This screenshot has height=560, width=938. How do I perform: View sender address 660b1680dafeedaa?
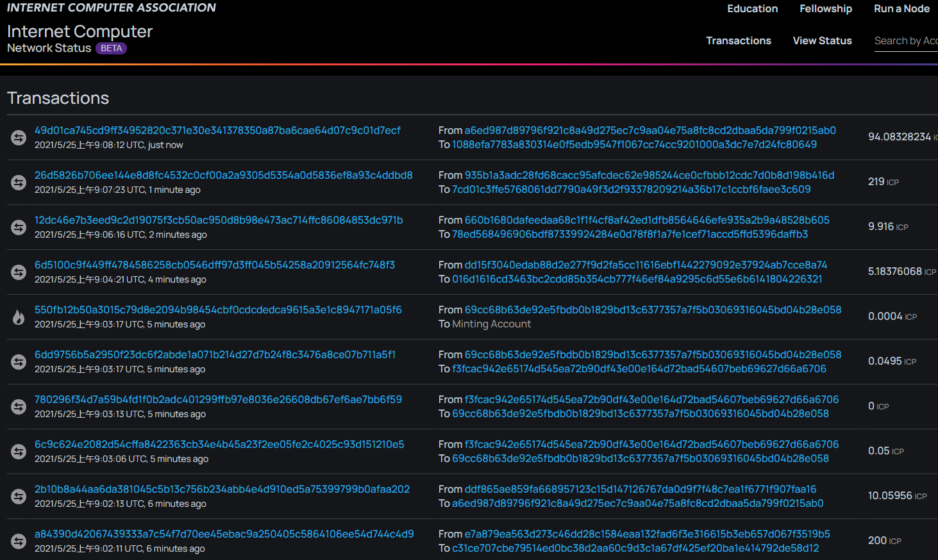(x=647, y=220)
